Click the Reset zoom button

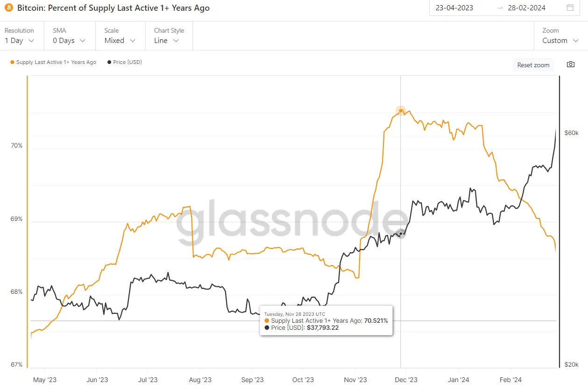(533, 64)
